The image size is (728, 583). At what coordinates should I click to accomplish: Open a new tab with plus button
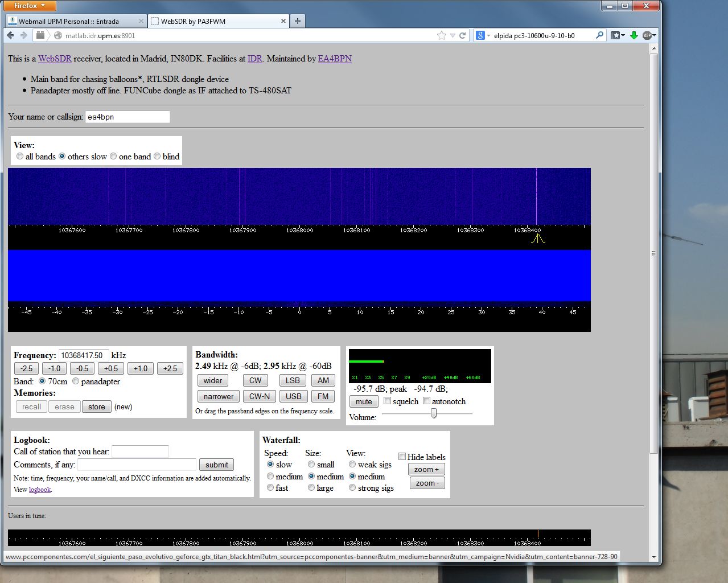(x=297, y=21)
